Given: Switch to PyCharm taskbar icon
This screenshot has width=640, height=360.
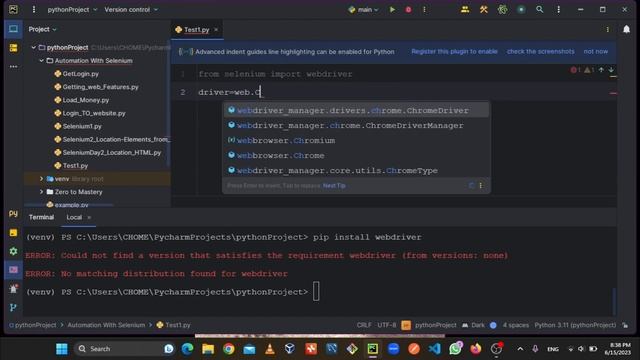Looking at the screenshot, I should point(373,349).
